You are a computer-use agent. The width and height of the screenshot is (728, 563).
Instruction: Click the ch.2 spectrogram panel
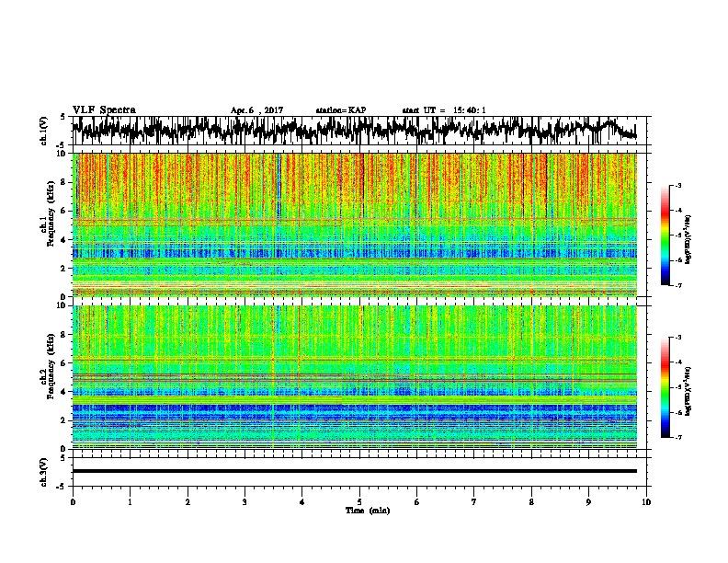click(x=354, y=377)
